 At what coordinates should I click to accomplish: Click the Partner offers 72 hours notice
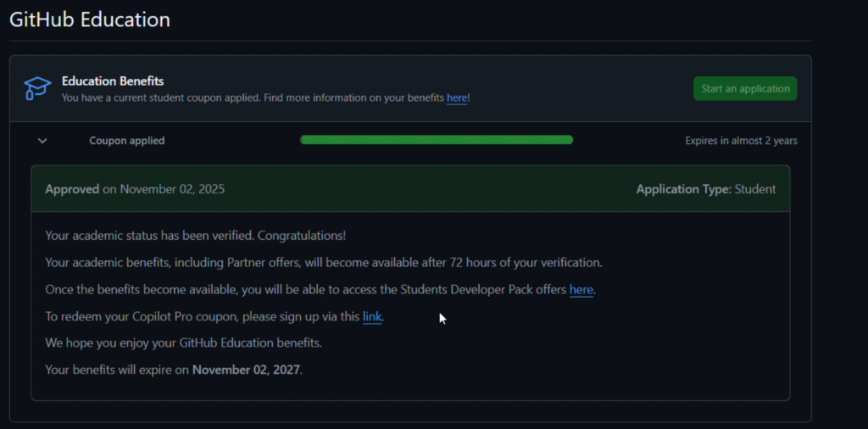pos(323,263)
